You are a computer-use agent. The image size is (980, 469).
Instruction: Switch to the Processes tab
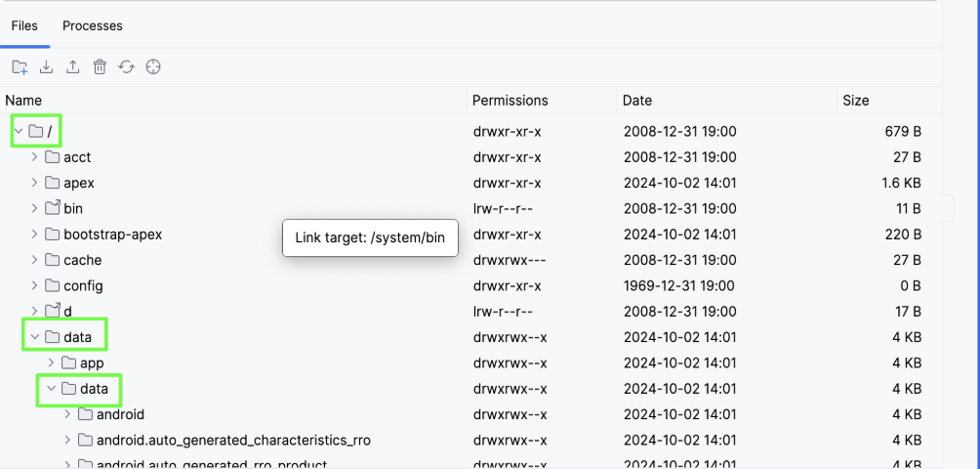pos(93,25)
